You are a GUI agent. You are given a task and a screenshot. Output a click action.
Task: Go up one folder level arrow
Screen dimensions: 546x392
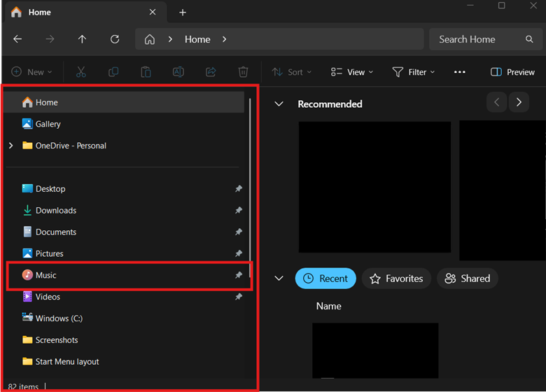pos(83,39)
